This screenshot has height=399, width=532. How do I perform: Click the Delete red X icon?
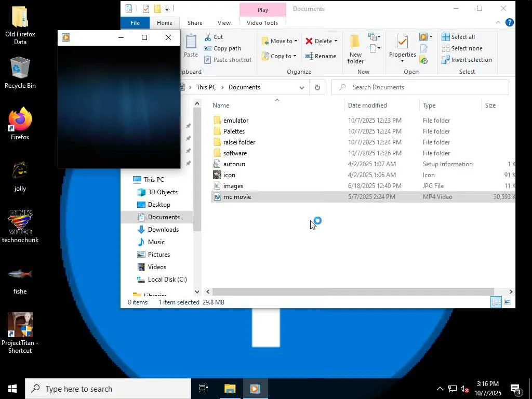click(x=309, y=41)
